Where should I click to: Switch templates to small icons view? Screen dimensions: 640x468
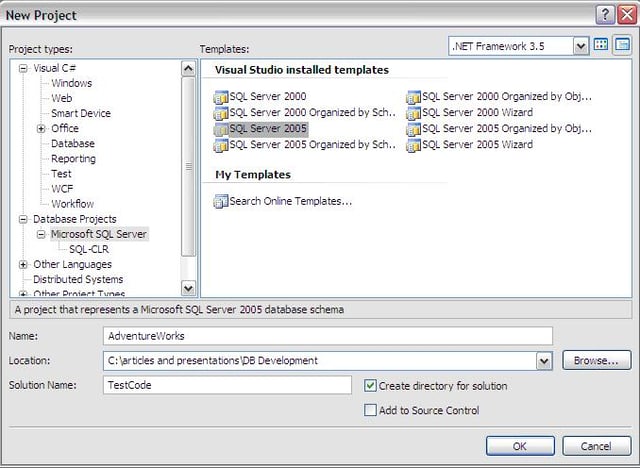click(x=622, y=45)
